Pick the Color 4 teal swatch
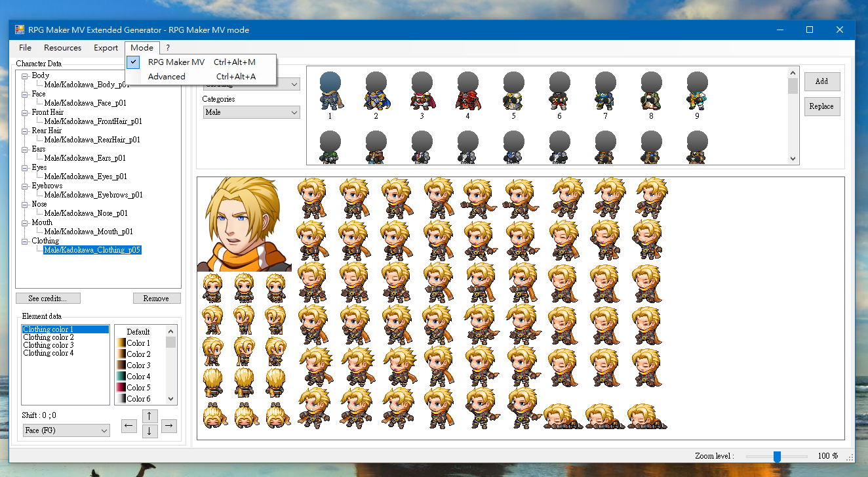Viewport: 868px width, 477px height. (121, 377)
